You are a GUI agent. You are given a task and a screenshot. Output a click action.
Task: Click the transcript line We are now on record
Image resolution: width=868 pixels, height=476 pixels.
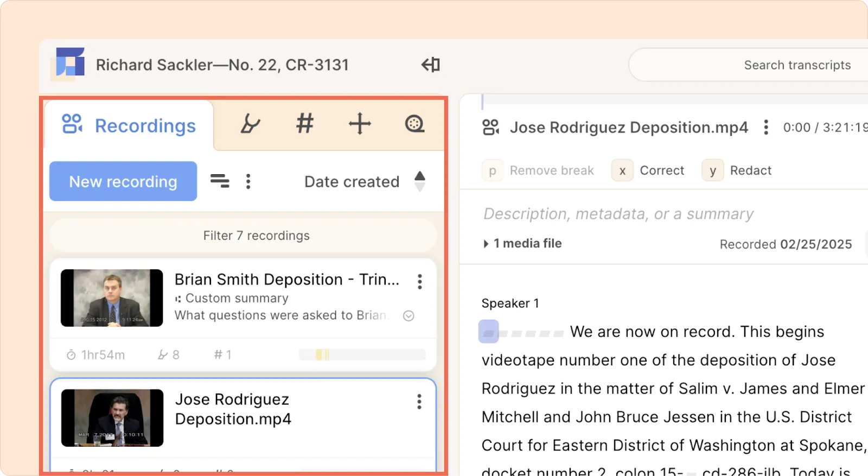coord(697,332)
